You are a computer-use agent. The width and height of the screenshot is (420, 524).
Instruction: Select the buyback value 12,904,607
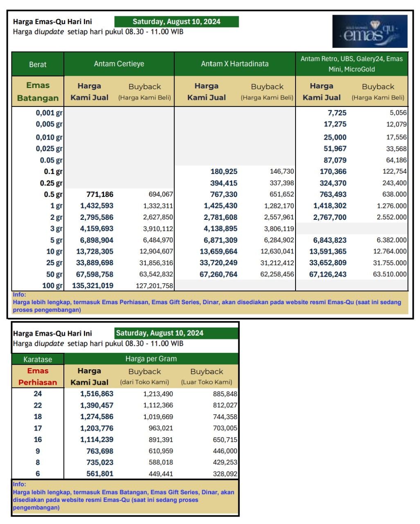pos(156,252)
